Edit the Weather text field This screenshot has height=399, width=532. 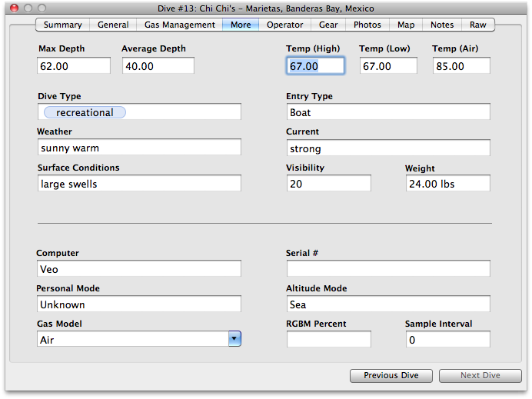pos(138,148)
